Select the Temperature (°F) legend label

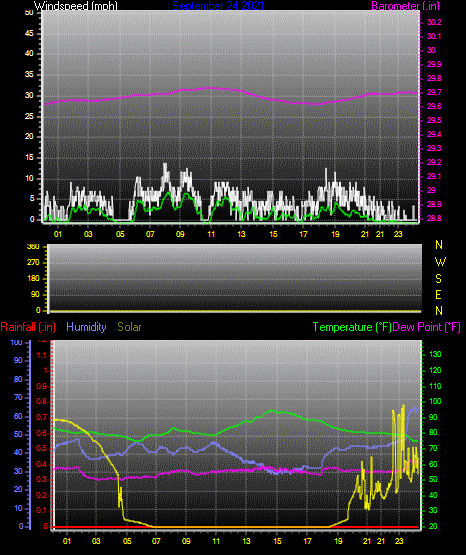coord(352,327)
